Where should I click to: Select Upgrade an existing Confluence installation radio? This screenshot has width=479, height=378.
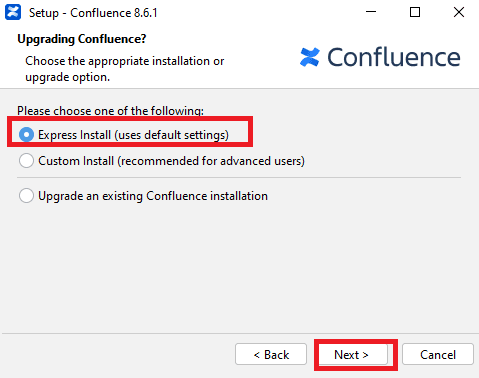coord(26,196)
